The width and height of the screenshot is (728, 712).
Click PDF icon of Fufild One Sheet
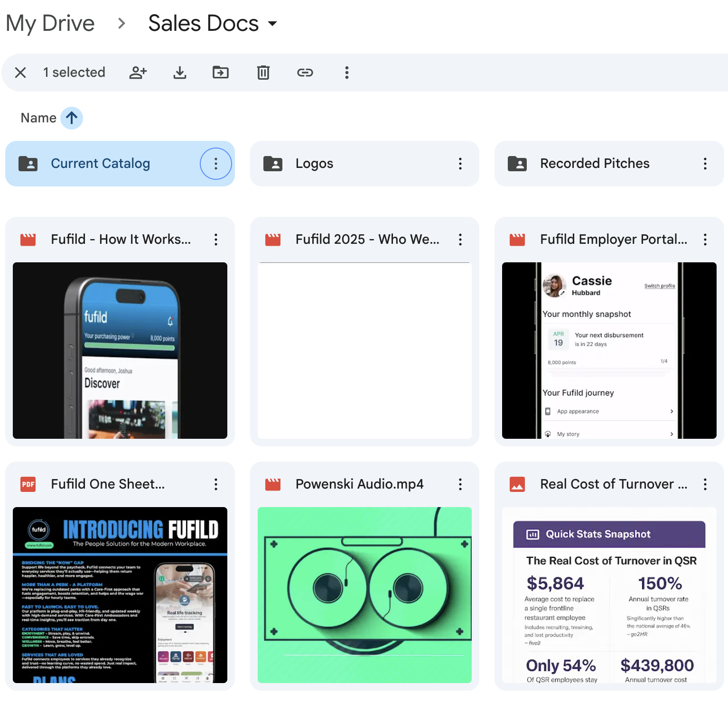pos(28,484)
